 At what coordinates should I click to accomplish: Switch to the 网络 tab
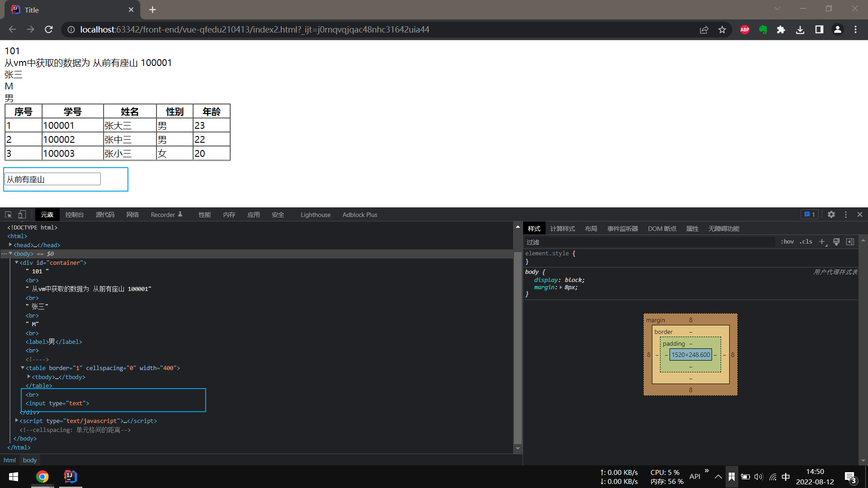(132, 215)
